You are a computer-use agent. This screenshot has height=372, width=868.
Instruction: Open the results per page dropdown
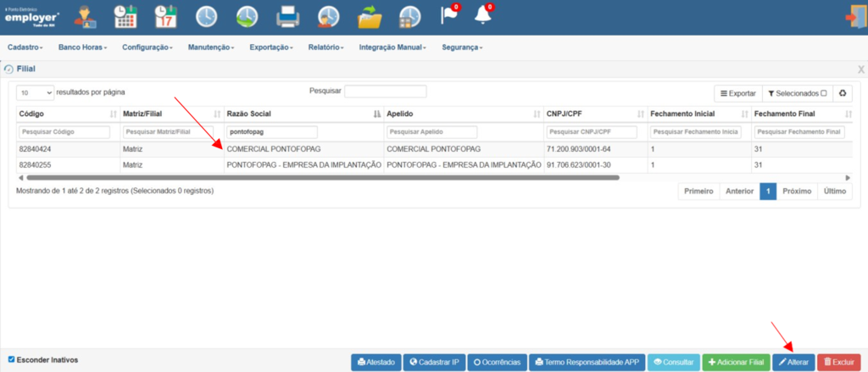36,92
